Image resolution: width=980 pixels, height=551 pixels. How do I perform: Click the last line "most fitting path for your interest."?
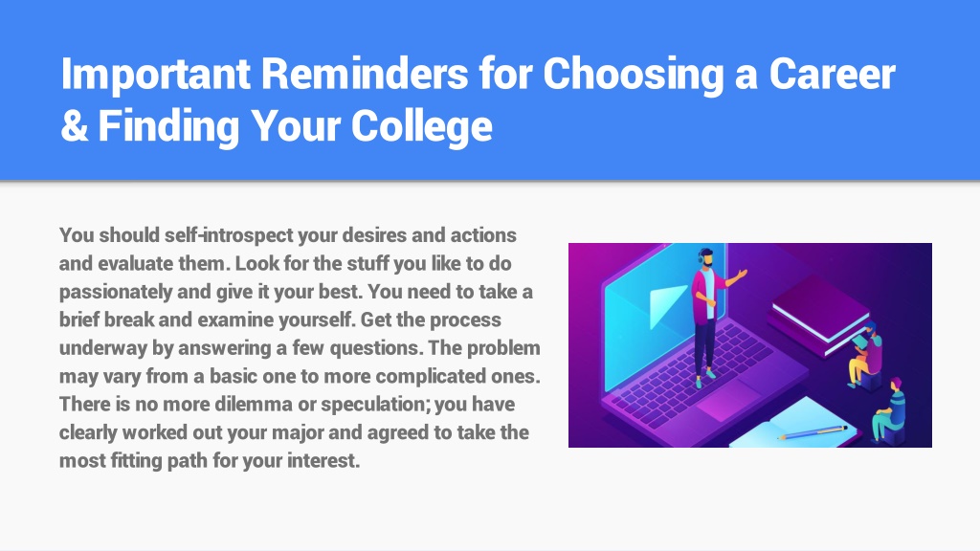pos(210,461)
